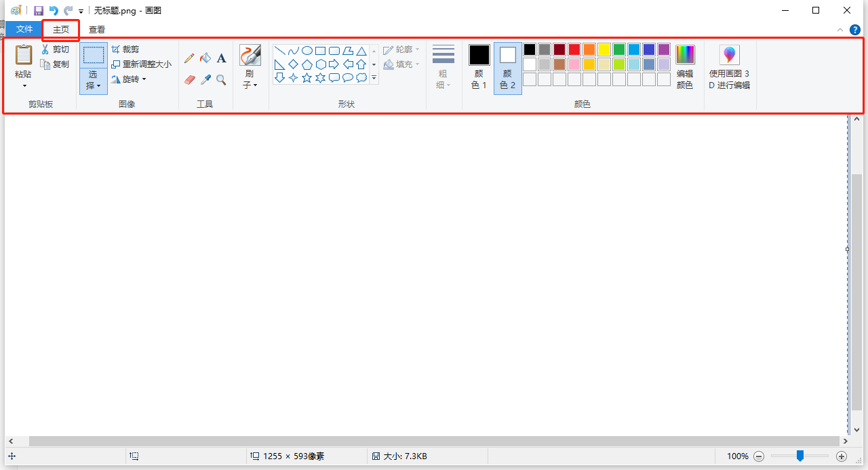Open the 刷子 brushes dropdown

point(250,85)
